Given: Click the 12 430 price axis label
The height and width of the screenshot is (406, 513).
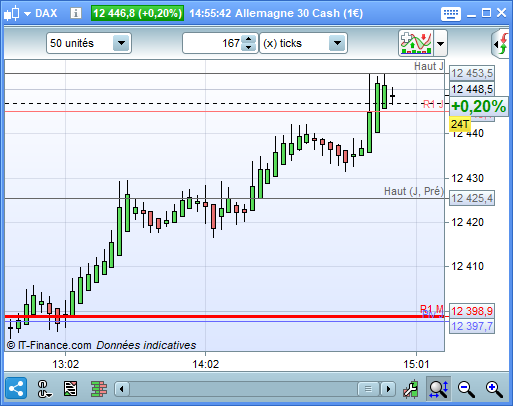Looking at the screenshot, I should click(467, 178).
